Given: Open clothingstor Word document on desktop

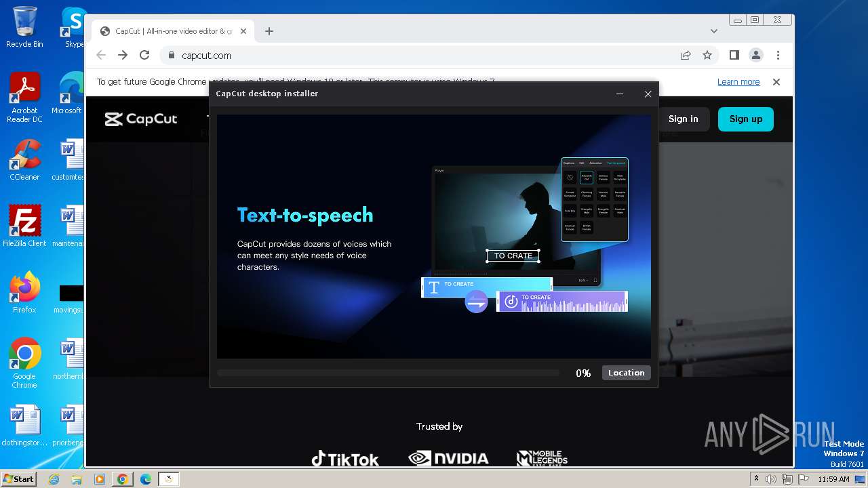Looking at the screenshot, I should point(24,426).
